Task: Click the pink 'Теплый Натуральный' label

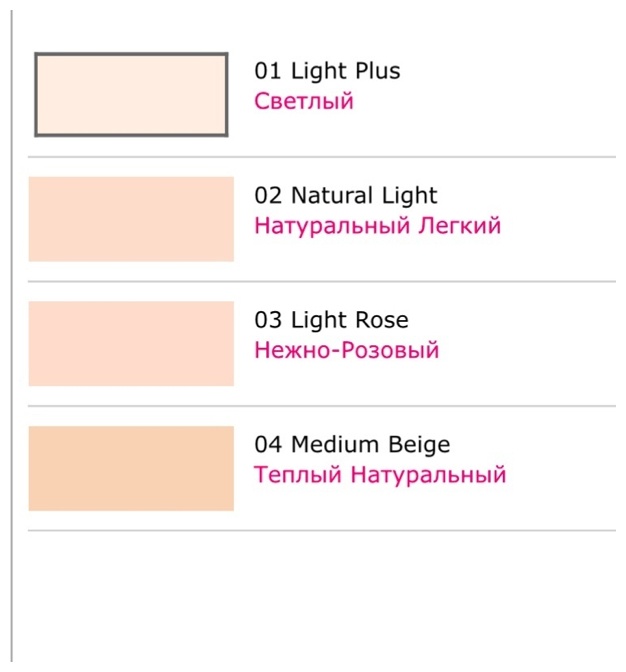Action: click(x=380, y=475)
